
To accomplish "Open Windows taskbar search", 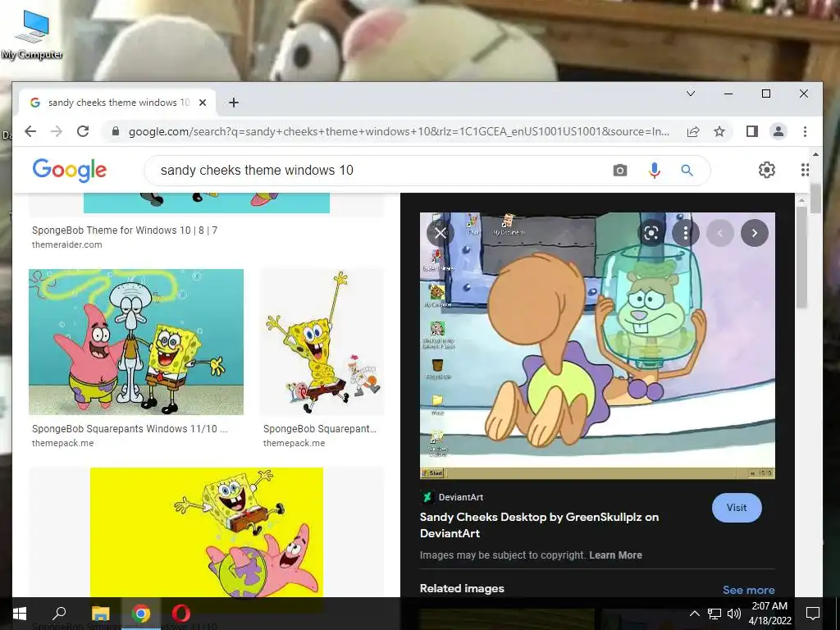I will (x=59, y=614).
